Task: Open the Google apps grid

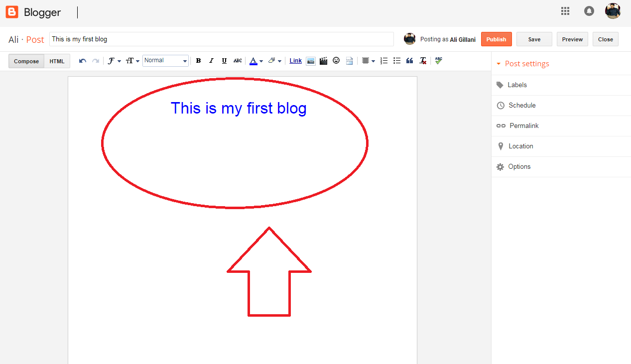Action: (565, 10)
